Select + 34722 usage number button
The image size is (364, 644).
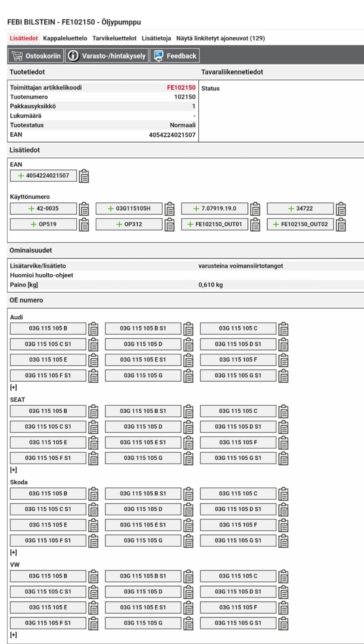[301, 209]
